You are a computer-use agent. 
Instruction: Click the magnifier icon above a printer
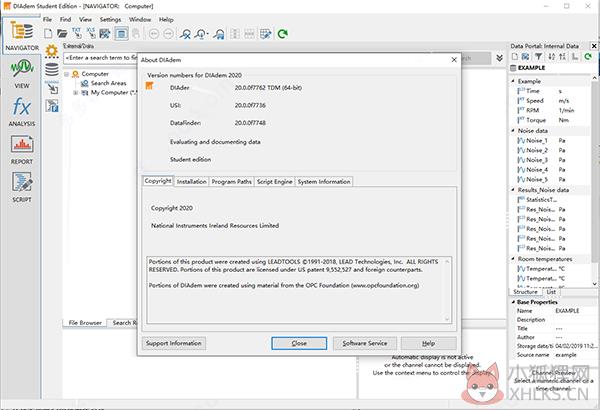click(x=219, y=34)
